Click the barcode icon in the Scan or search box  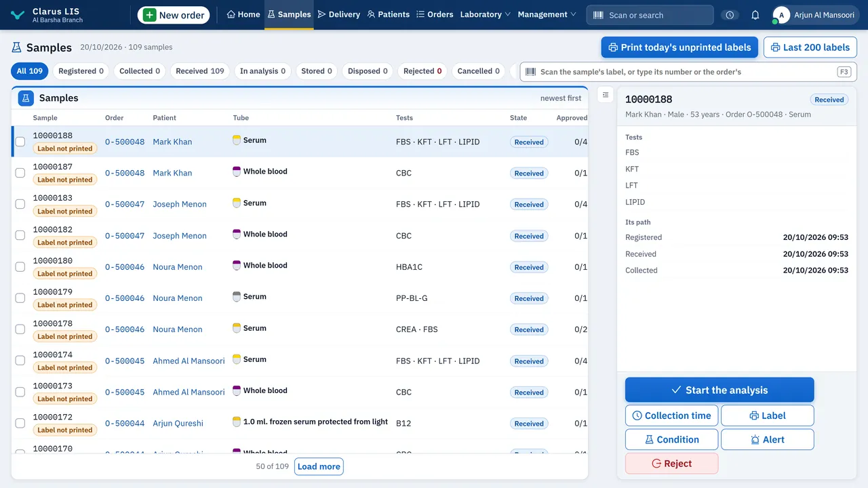pyautogui.click(x=598, y=15)
